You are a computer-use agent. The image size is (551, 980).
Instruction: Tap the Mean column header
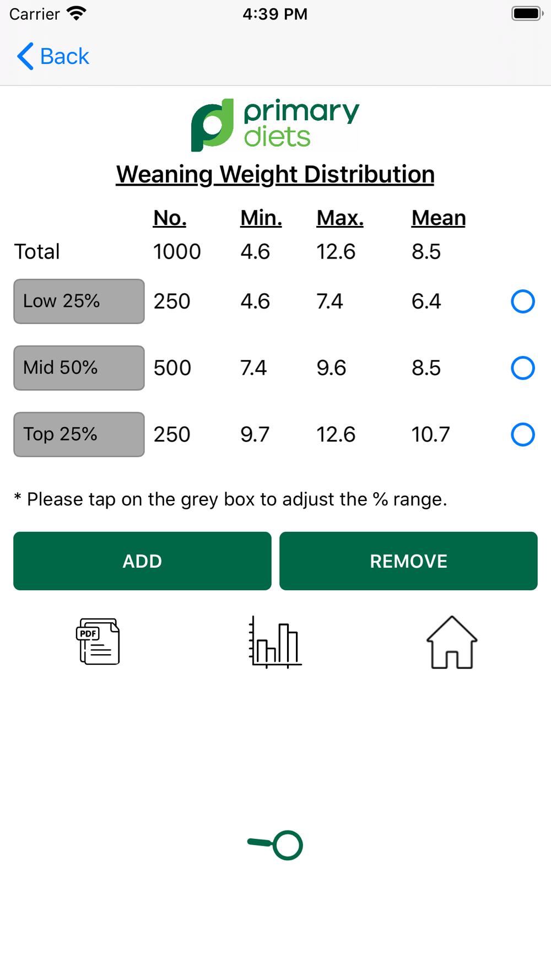click(x=438, y=218)
